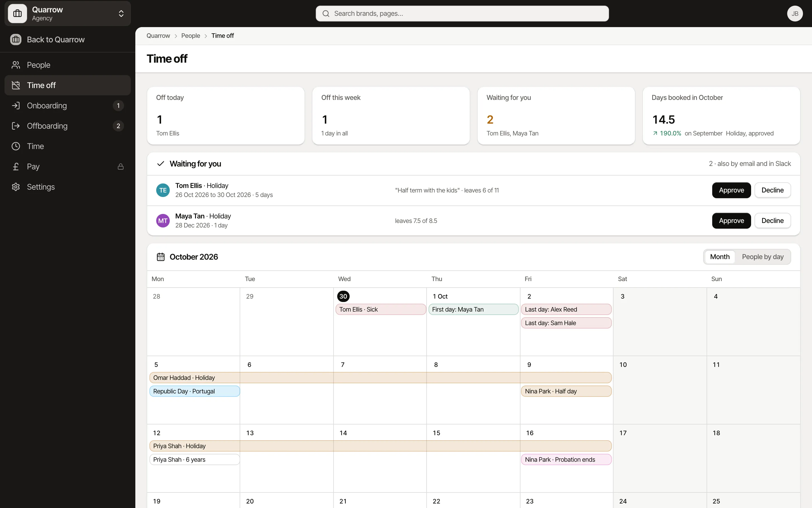This screenshot has height=508, width=812.
Task: Open the Nina Park · Half day event
Action: (566, 391)
